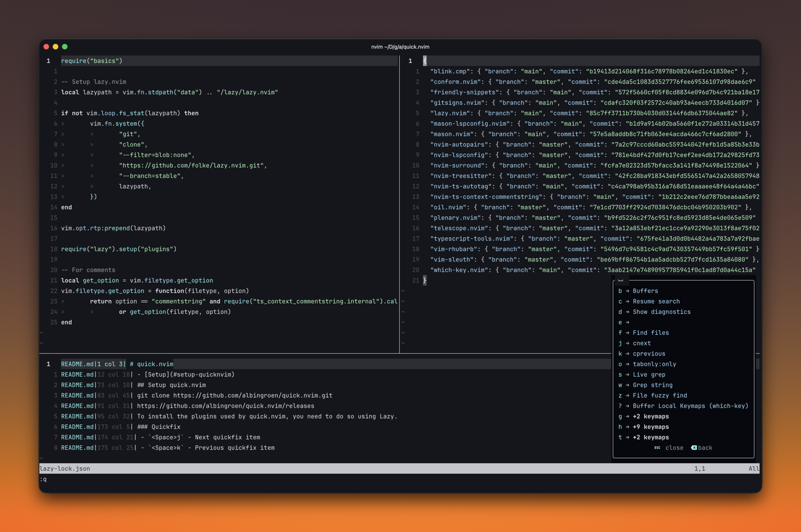
Task: Expand the 'g → +2 keymaps' group
Action: point(643,416)
